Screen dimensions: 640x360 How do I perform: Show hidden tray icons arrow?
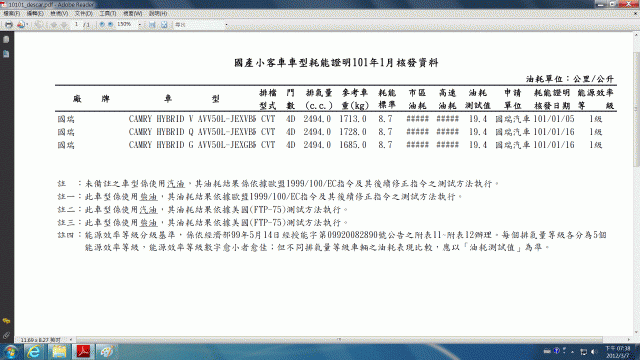(x=572, y=351)
